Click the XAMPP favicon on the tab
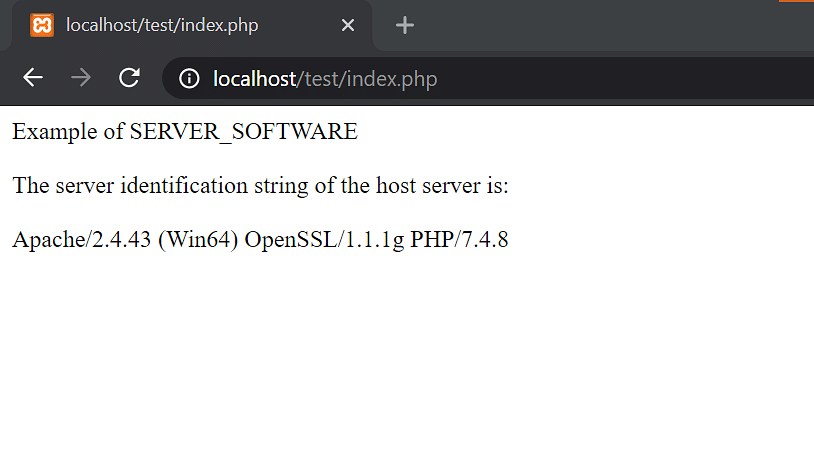 pos(42,25)
